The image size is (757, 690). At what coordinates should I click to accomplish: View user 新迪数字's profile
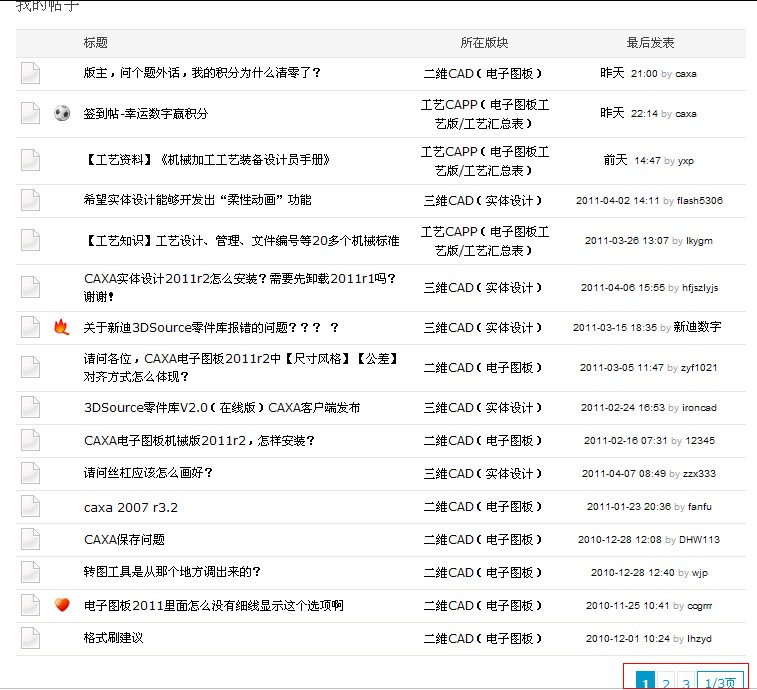tap(697, 327)
